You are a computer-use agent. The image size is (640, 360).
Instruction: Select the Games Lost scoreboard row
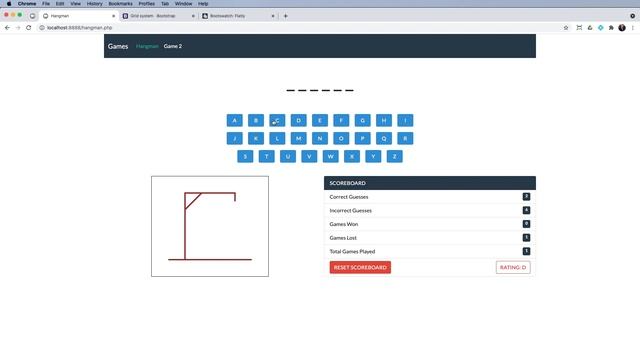coord(430,238)
